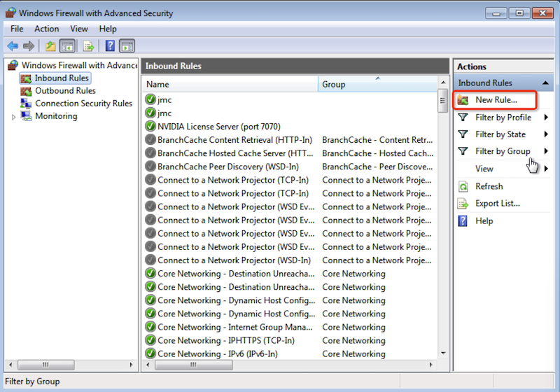560x392 pixels.
Task: Open Filter by State submenu arrow
Action: pos(546,134)
